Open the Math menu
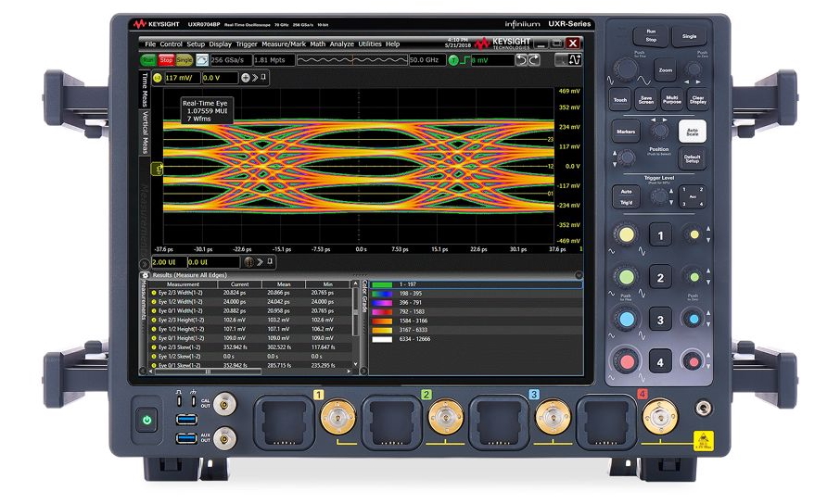The height and width of the screenshot is (504, 840). [x=317, y=44]
